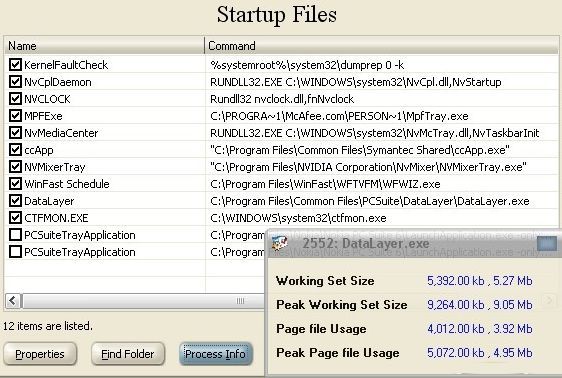Click the 2552: DataLayer.exe popup title

tap(366, 244)
